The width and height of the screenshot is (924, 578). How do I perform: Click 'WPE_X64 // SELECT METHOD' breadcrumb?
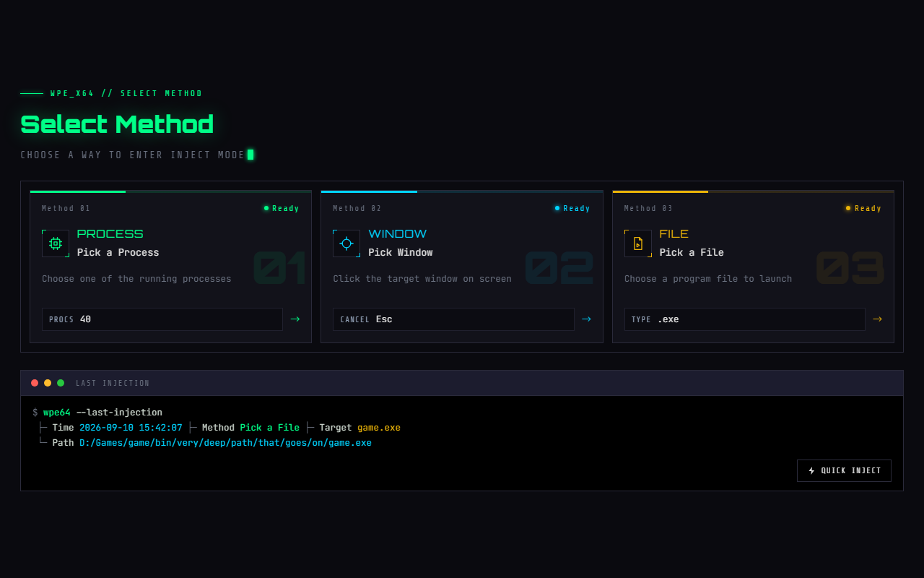pos(126,93)
